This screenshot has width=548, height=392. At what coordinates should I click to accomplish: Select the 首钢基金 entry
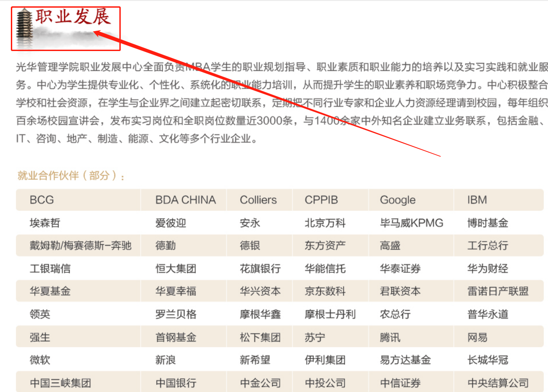point(176,337)
